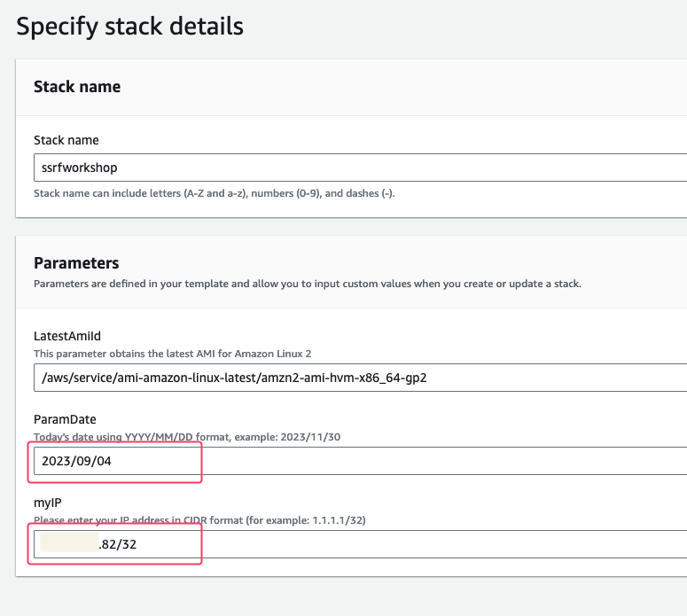Viewport: 687px width, 616px height.
Task: Click the redacted IP block in myIP
Action: tap(68, 544)
